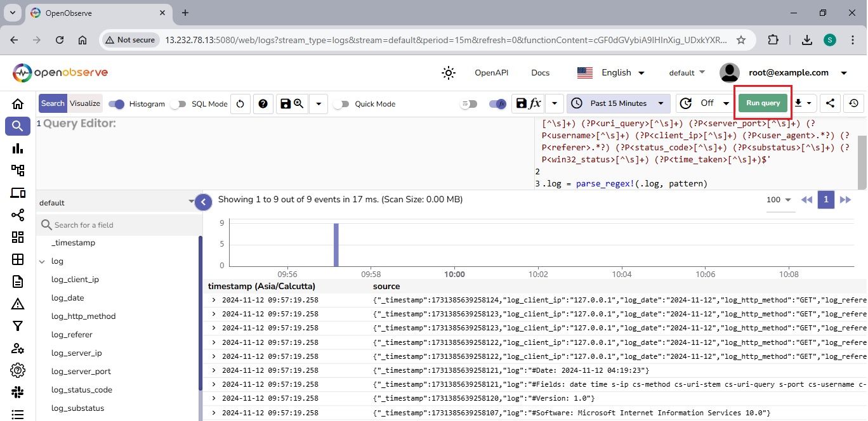Image resolution: width=868 pixels, height=421 pixels.
Task: Open search history clock icon
Action: click(x=853, y=103)
